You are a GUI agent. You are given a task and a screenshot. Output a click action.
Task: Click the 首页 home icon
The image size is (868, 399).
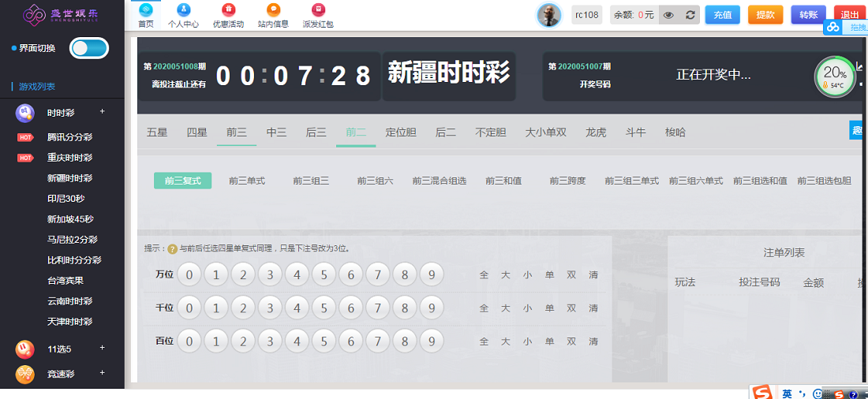pyautogui.click(x=145, y=10)
